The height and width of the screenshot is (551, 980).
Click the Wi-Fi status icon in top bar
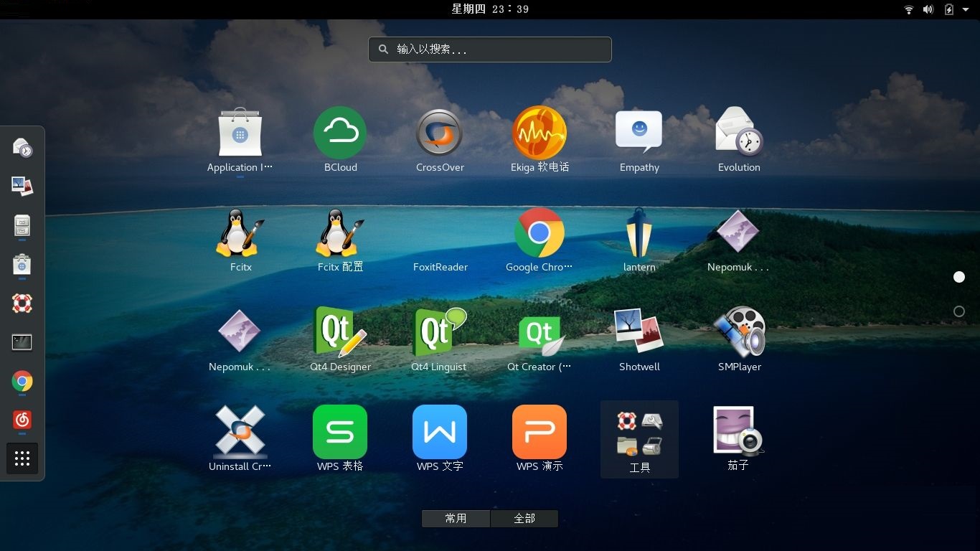[x=909, y=9]
